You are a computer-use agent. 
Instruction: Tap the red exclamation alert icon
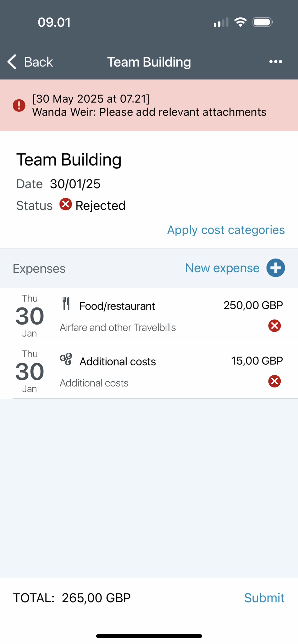pos(19,105)
